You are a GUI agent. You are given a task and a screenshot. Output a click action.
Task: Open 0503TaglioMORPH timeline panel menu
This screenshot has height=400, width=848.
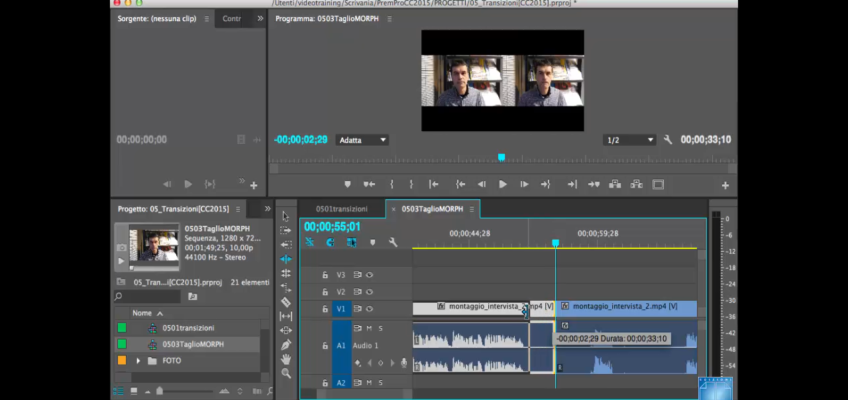(x=472, y=209)
